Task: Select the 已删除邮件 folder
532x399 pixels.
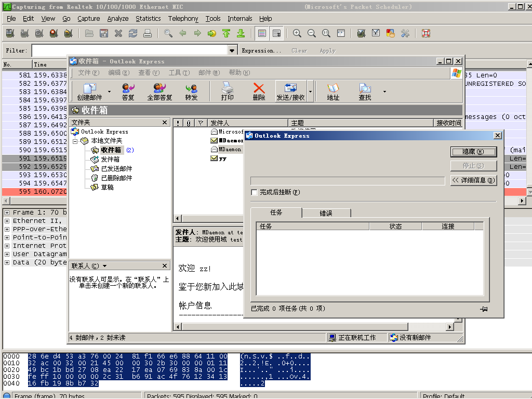Action: [116, 178]
